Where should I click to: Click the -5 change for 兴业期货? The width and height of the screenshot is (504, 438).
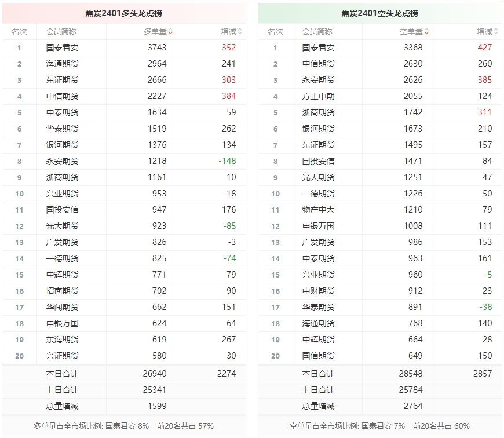click(488, 275)
